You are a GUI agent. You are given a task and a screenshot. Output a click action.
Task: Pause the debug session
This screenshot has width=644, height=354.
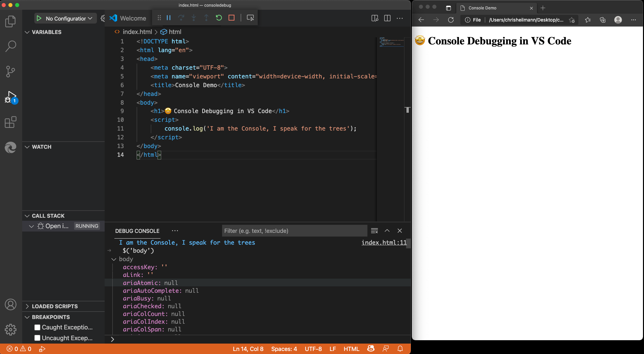pyautogui.click(x=169, y=18)
